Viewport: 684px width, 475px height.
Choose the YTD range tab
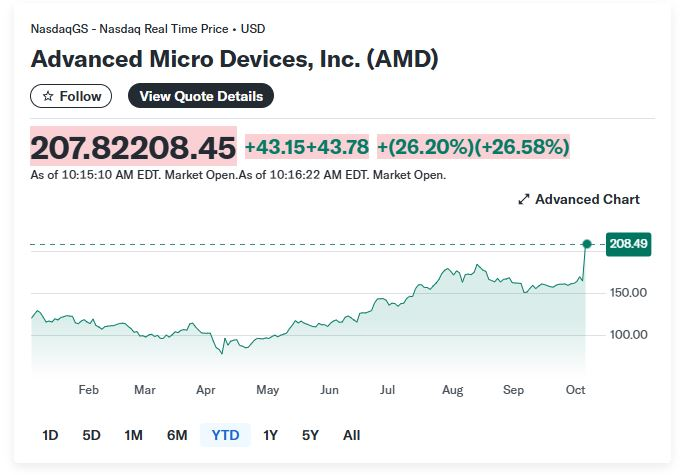225,435
